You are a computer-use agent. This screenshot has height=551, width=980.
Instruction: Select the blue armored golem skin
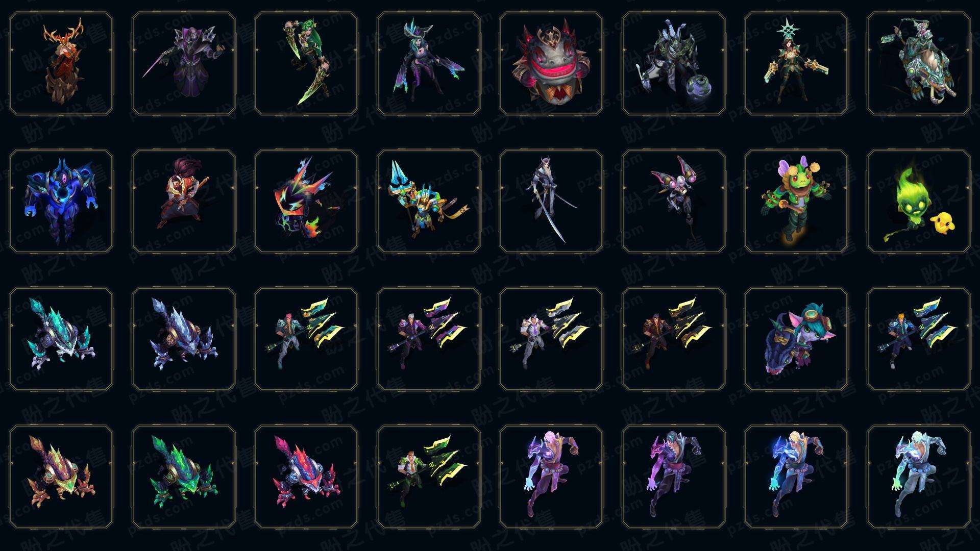[x=61, y=201]
